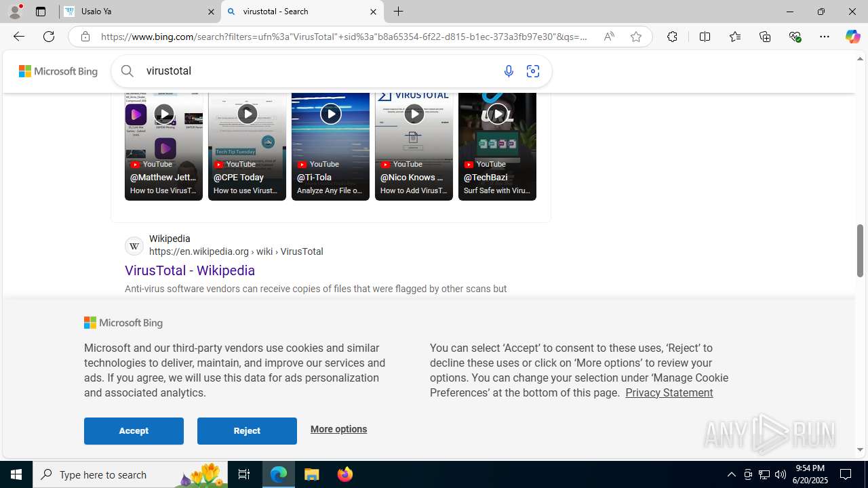Open Split screen view
868x488 pixels.
point(705,37)
